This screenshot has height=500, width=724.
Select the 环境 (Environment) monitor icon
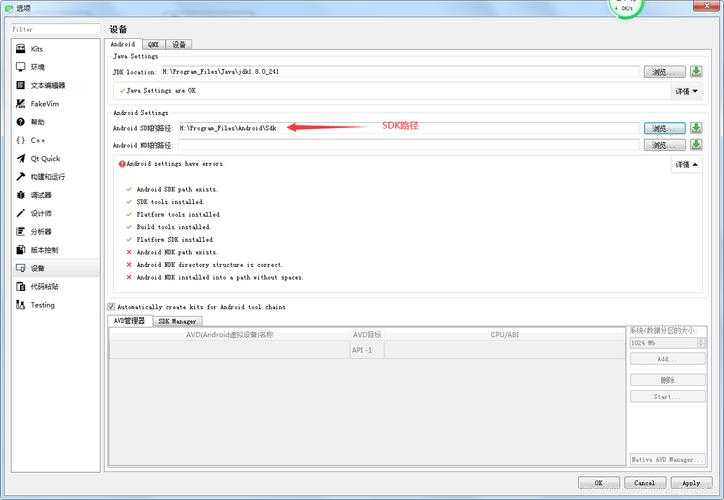point(21,67)
